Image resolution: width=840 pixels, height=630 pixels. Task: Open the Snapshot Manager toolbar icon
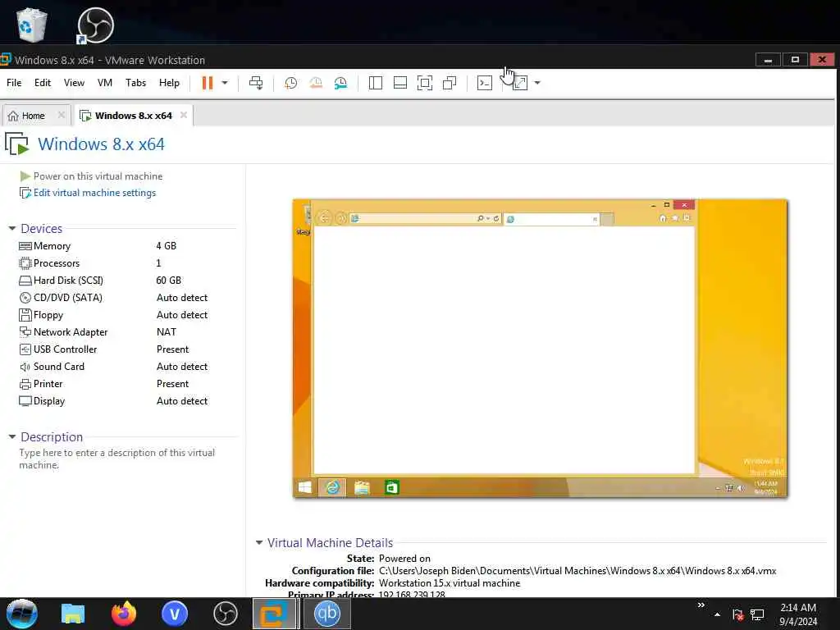(340, 83)
